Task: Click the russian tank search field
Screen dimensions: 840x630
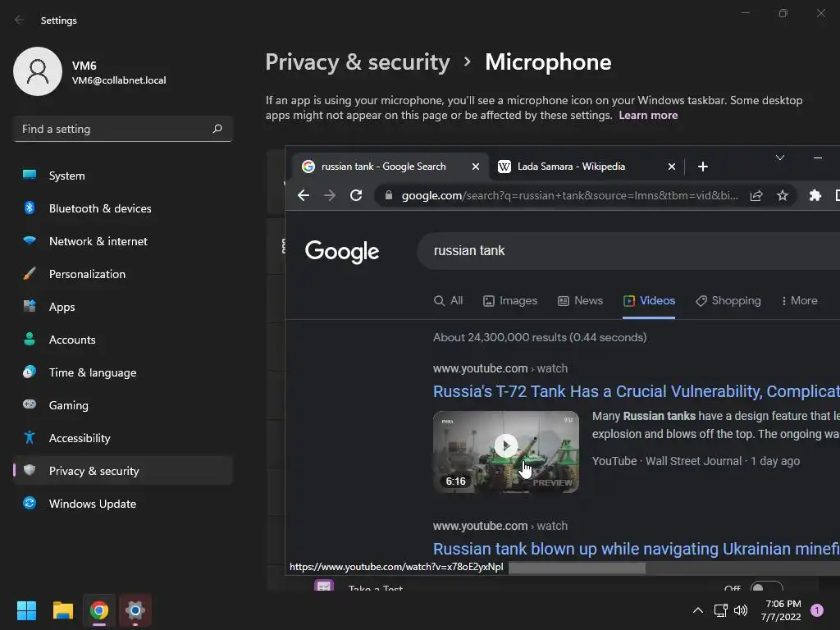Action: point(628,251)
